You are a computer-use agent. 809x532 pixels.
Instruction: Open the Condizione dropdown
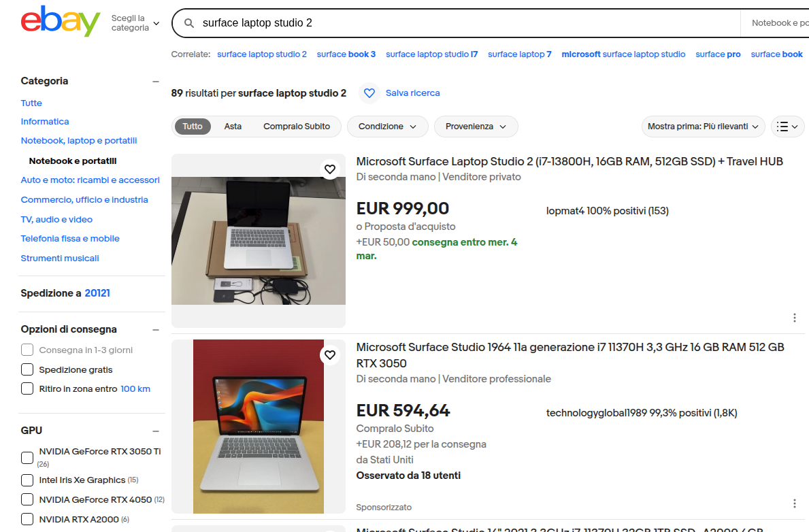click(387, 127)
